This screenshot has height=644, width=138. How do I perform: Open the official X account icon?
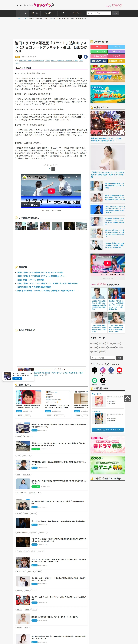tap(94, 370)
